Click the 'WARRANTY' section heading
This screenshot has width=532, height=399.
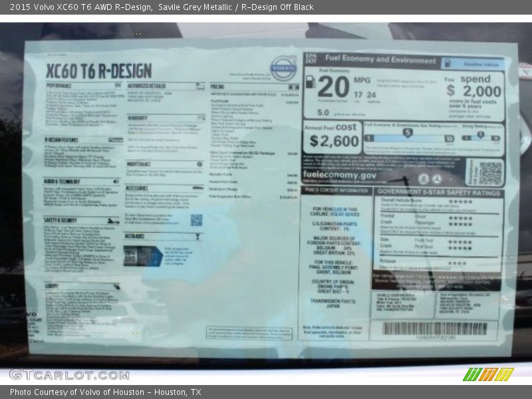click(138, 118)
